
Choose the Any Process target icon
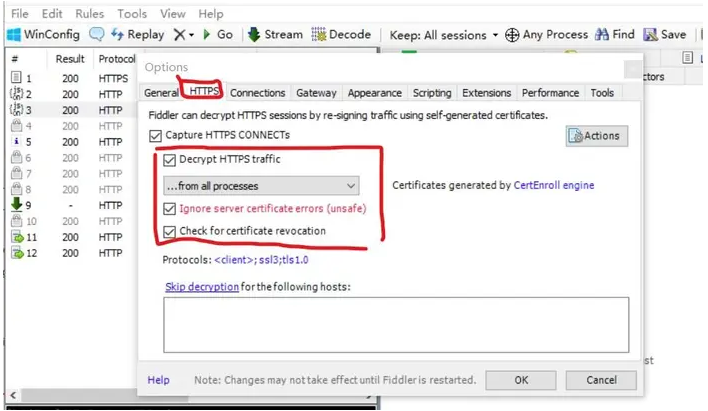(512, 35)
